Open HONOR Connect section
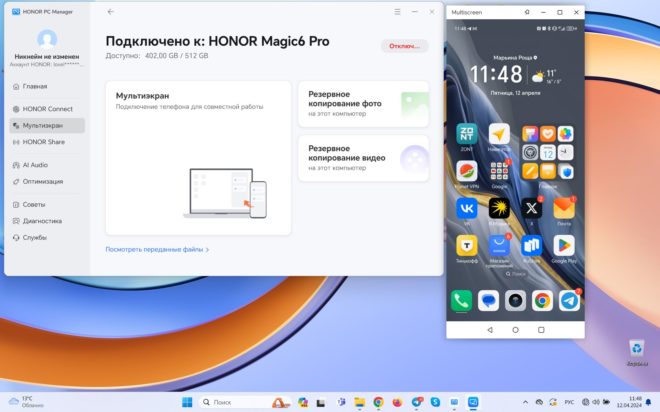This screenshot has width=660, height=412. 48,109
